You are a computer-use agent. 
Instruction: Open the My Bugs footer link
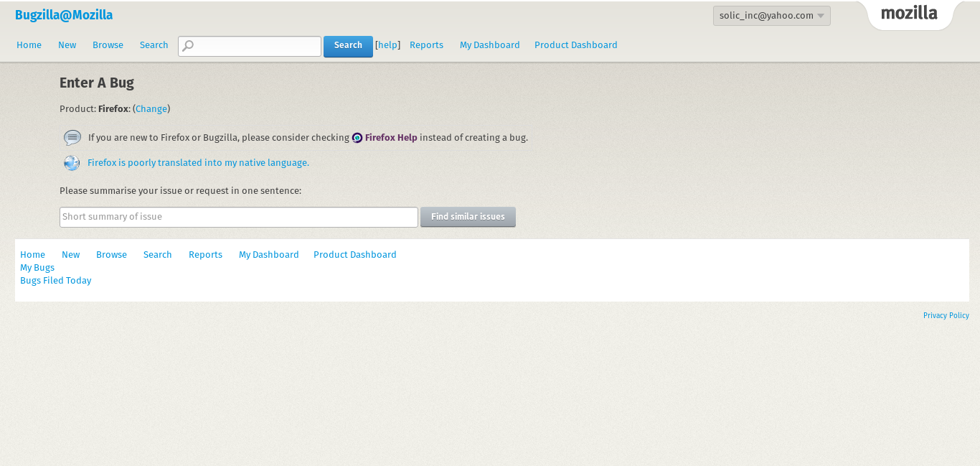(37, 268)
